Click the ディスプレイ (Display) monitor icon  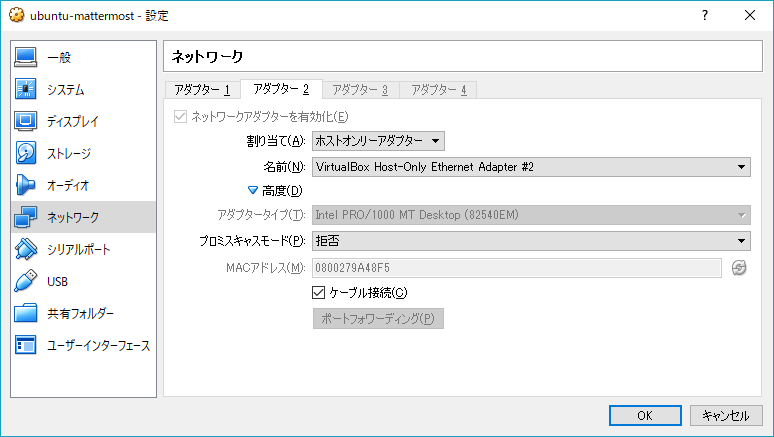tap(26, 122)
